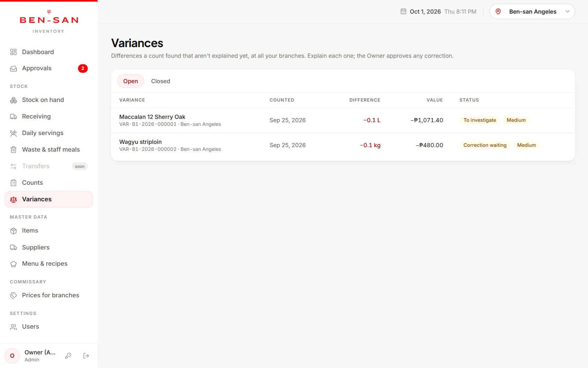
Task: Open the Ben-san Angeles branch dropdown
Action: [532, 11]
